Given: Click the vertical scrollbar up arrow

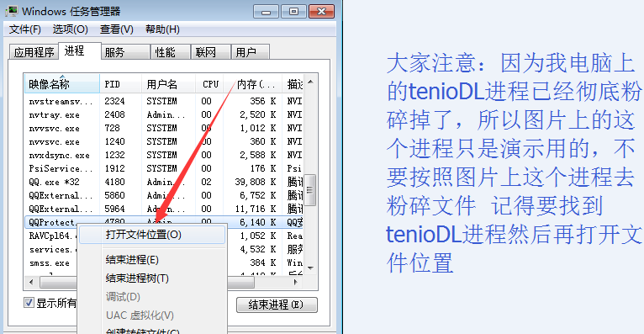Looking at the screenshot, I should click(x=310, y=82).
